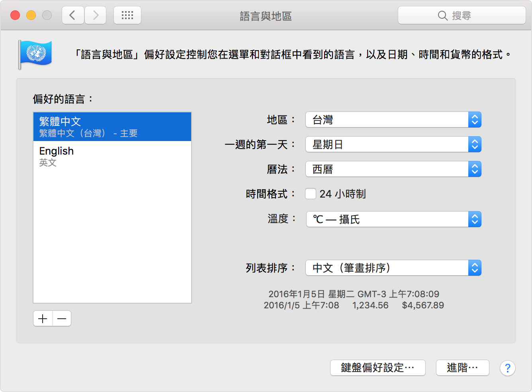Enable the 24 小時制 checkbox
Viewport: 532px width, 392px height.
(311, 194)
